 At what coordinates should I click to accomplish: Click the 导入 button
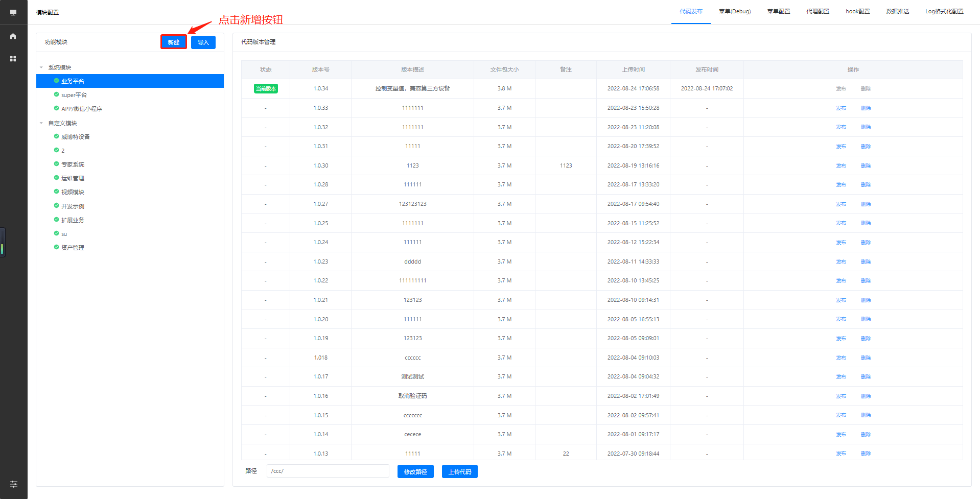tap(203, 42)
